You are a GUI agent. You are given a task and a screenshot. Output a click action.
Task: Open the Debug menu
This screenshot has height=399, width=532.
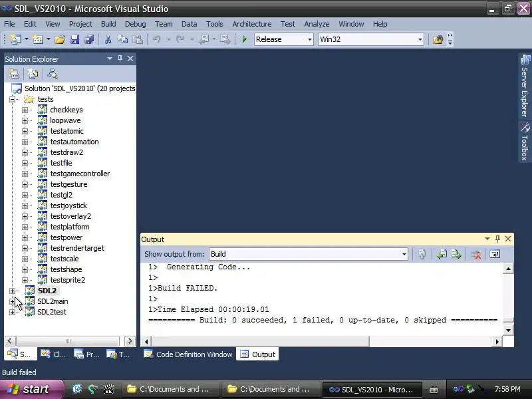135,24
